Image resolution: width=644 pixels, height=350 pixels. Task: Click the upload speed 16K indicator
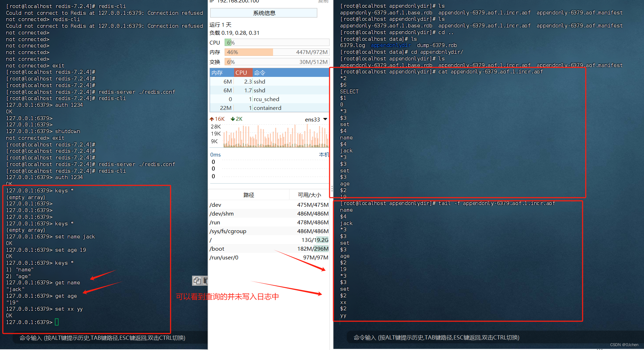217,119
